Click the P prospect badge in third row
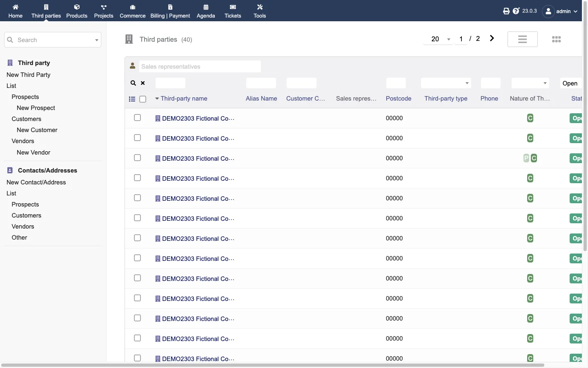Image resolution: width=588 pixels, height=368 pixels. click(x=526, y=158)
